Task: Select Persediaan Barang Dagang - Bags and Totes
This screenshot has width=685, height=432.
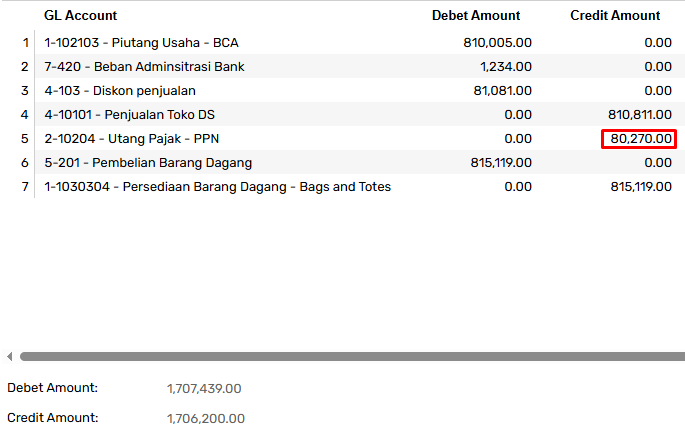Action: pos(218,187)
